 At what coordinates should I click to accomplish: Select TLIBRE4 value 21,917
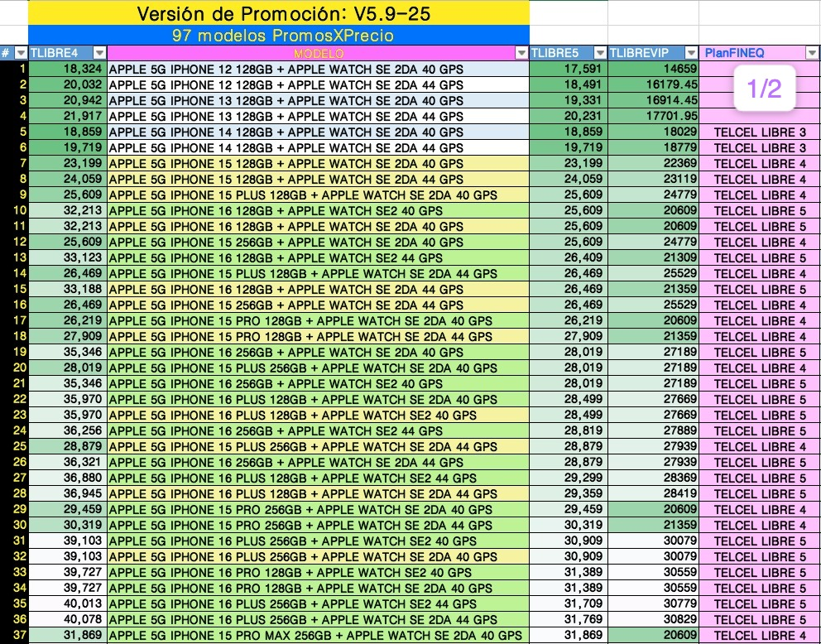coord(68,116)
